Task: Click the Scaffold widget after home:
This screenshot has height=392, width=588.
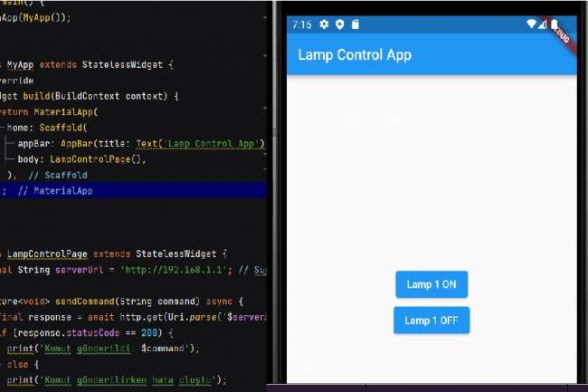Action: point(82,128)
